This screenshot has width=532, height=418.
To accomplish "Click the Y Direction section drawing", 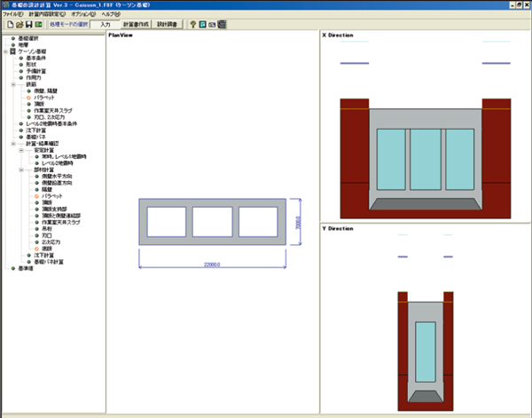I will pyautogui.click(x=426, y=351).
